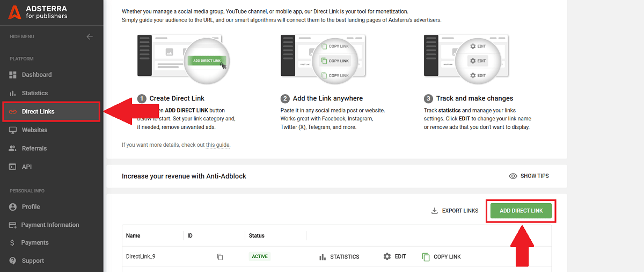This screenshot has width=644, height=272.
Task: Collapse sidebar with Hide Menu arrow
Action: (90, 37)
